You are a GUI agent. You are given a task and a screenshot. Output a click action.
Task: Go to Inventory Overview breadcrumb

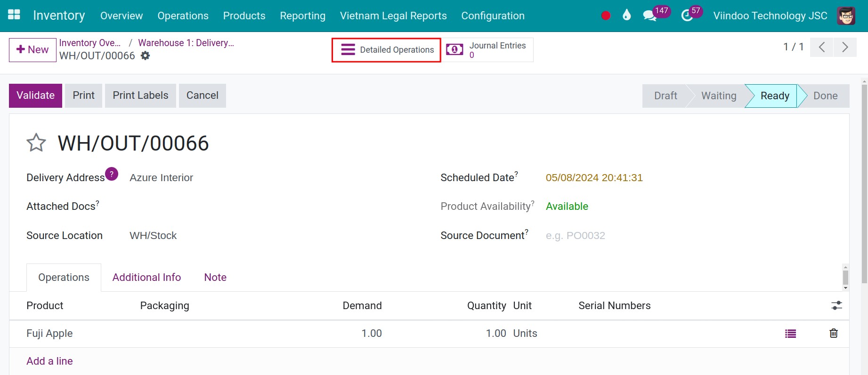pyautogui.click(x=90, y=43)
